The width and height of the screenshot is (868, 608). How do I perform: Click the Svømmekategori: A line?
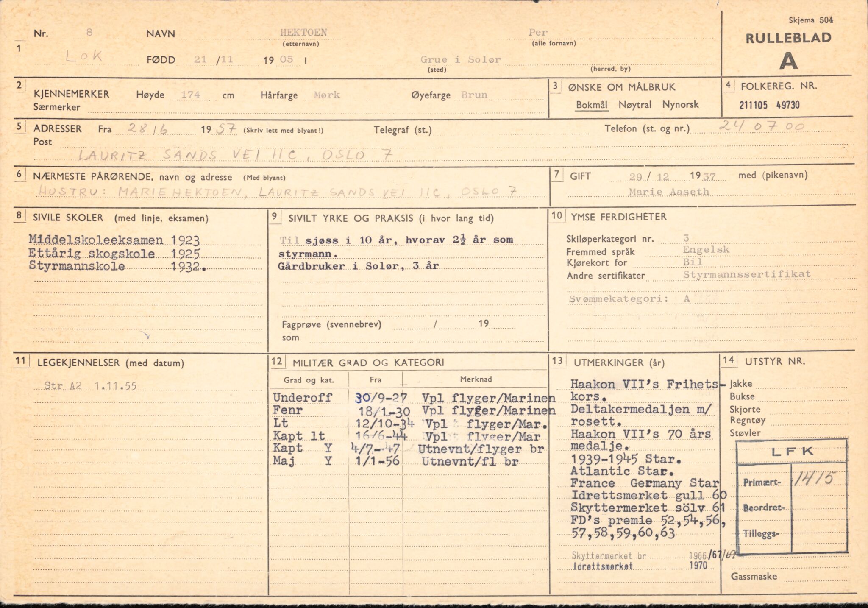coord(629,299)
